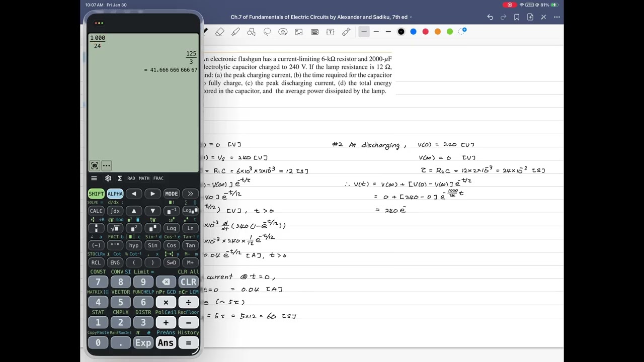Viewport: 644px width, 362px height.
Task: Pick the red pen color
Action: coord(425,32)
